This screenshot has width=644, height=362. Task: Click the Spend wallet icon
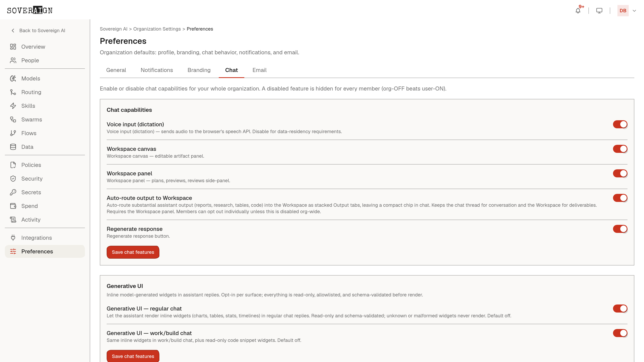point(13,206)
